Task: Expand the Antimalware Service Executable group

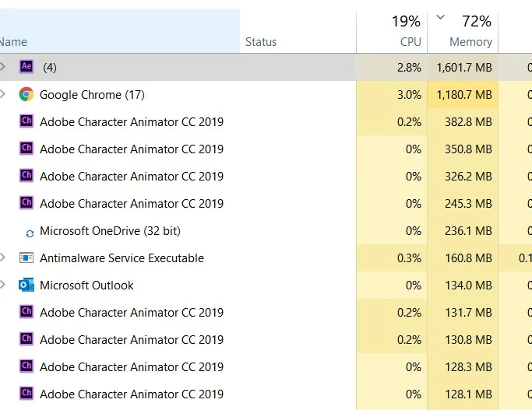Action: tap(2, 258)
